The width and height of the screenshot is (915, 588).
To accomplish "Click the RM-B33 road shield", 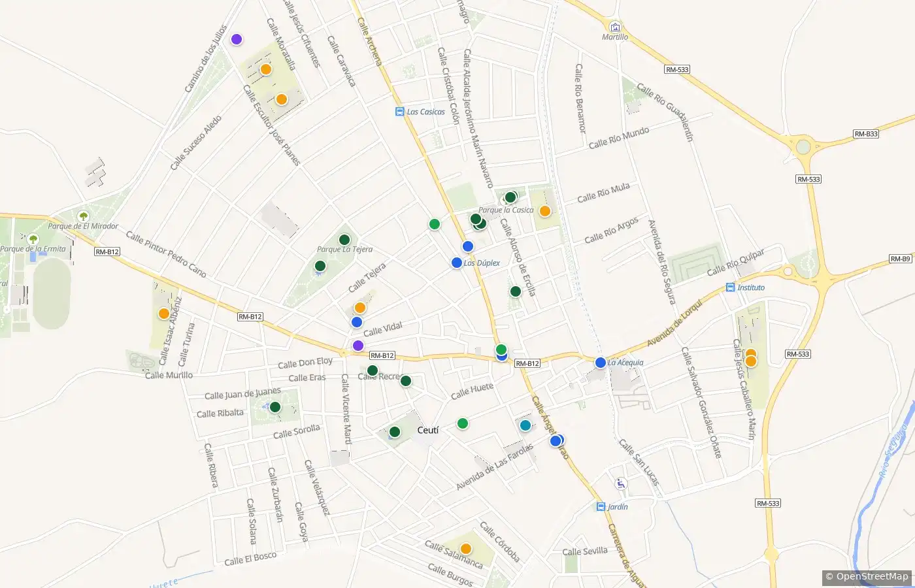I will 866,134.
